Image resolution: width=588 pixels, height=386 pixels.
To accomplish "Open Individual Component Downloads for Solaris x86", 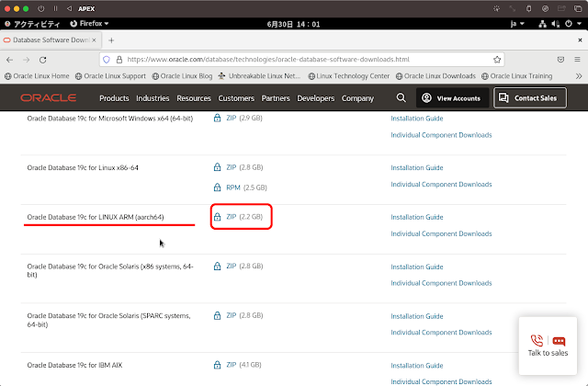I will coord(441,283).
